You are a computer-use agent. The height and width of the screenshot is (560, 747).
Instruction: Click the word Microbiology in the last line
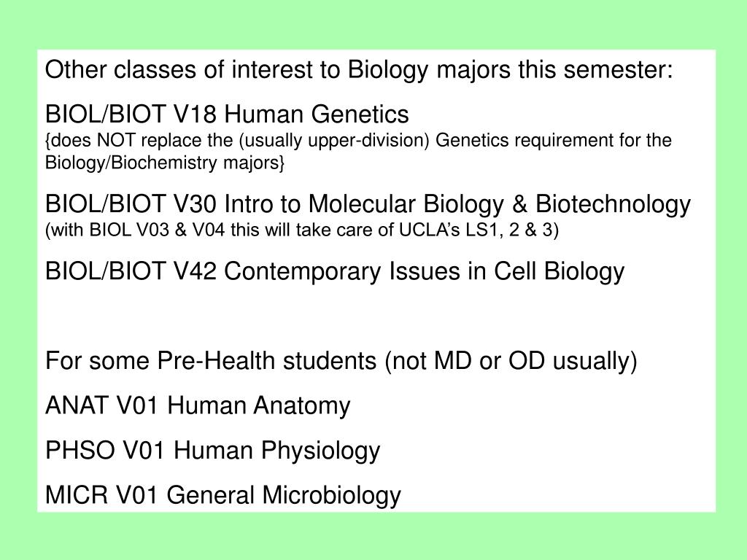(x=332, y=495)
